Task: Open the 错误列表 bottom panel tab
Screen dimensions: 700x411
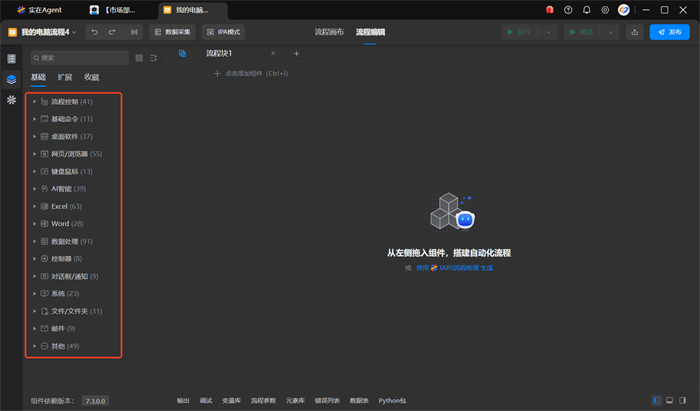Action: 327,401
